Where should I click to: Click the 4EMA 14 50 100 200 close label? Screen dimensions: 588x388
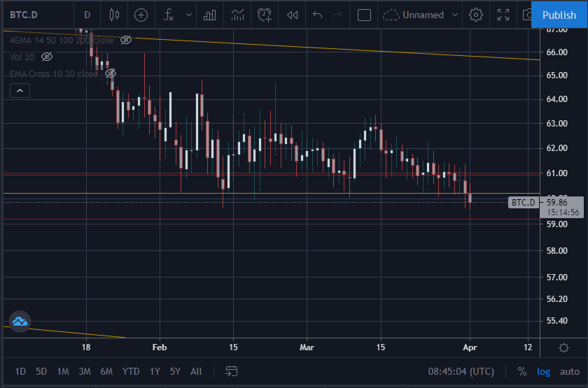click(62, 40)
